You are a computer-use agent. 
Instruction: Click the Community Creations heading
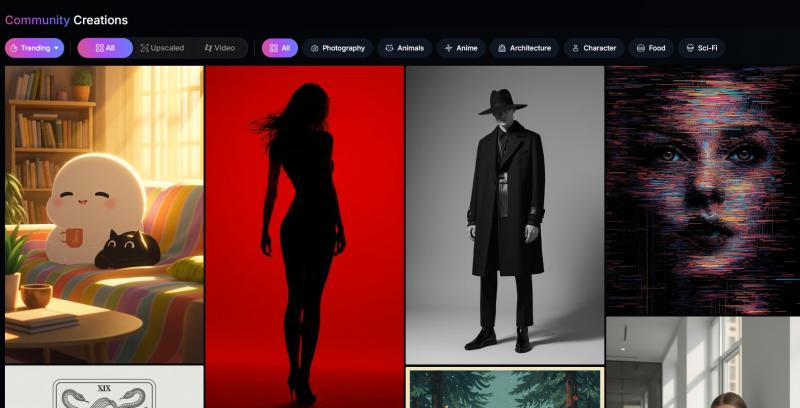[66, 20]
